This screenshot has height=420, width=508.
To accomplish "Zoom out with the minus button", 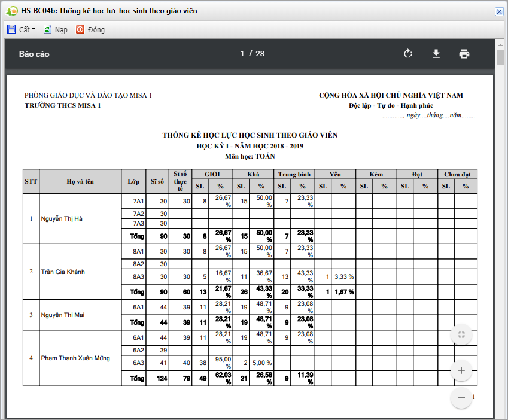I will click(x=461, y=398).
